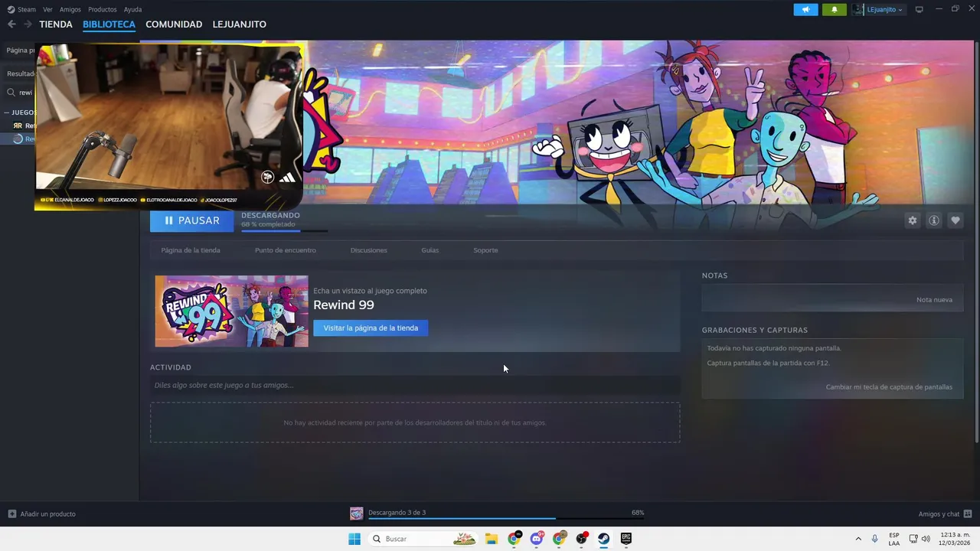Click GRABACIONES Y CAPTURAS header

coord(754,331)
